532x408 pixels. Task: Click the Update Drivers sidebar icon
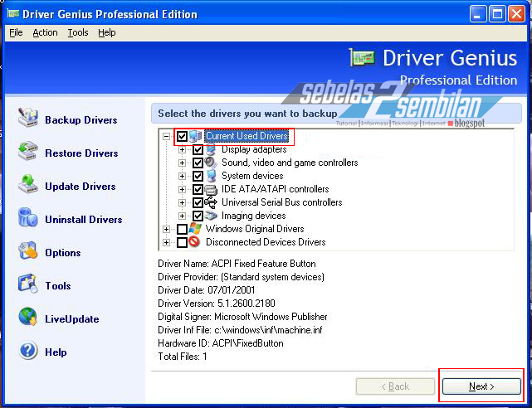pyautogui.click(x=28, y=184)
